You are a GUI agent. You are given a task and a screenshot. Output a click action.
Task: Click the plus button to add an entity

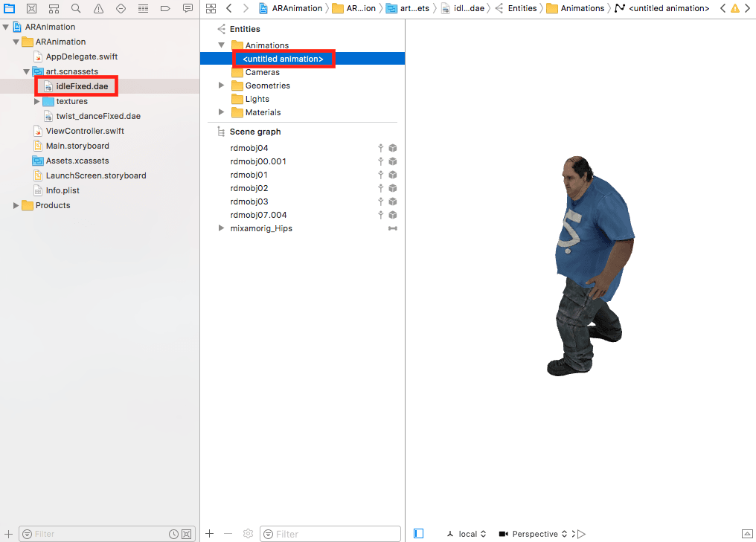pos(209,534)
